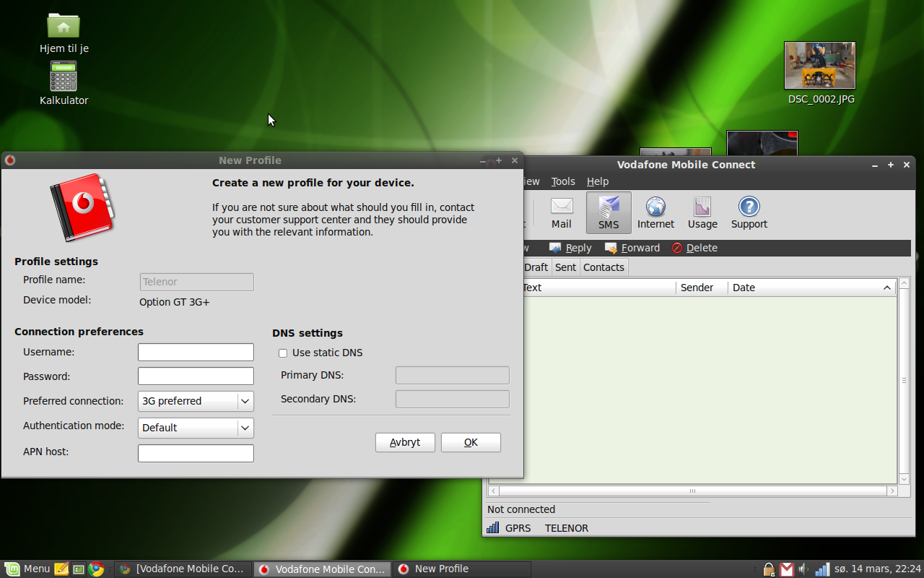This screenshot has width=924, height=578.
Task: Open the Kalkulator desktop icon
Action: pyautogui.click(x=64, y=84)
